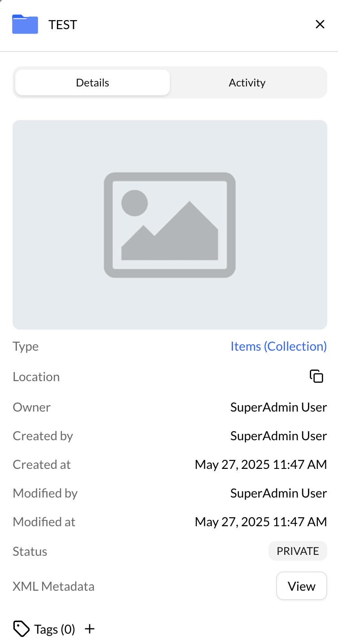Add a new tag with plus icon
This screenshot has width=338, height=644.
(x=90, y=629)
